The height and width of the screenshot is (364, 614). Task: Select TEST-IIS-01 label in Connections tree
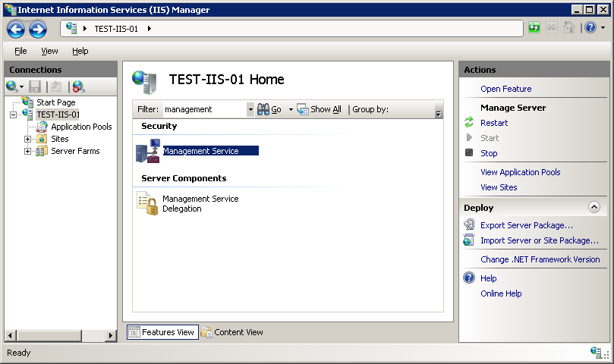(58, 115)
